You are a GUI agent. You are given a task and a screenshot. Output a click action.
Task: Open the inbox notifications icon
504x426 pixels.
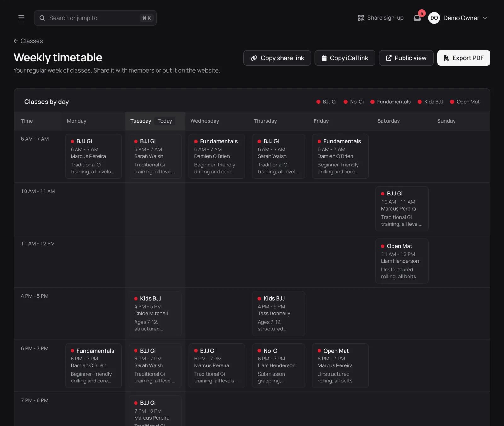coord(417,18)
